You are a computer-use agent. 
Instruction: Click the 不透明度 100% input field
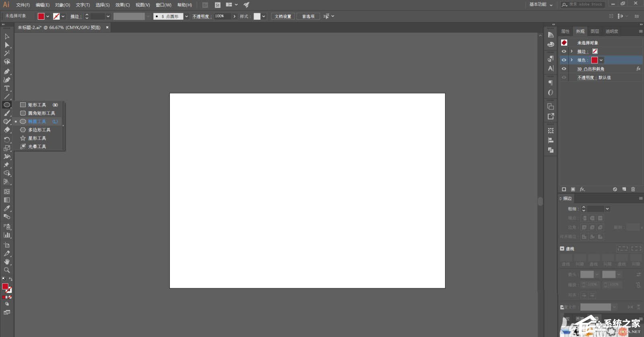(x=223, y=17)
